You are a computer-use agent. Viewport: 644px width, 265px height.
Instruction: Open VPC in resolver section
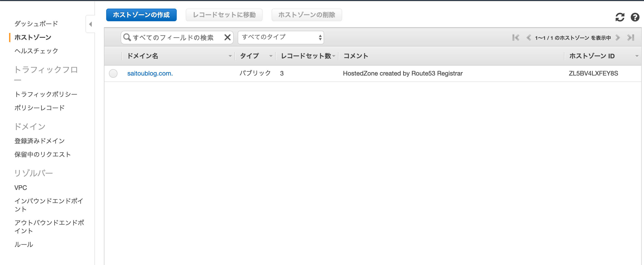tap(21, 188)
